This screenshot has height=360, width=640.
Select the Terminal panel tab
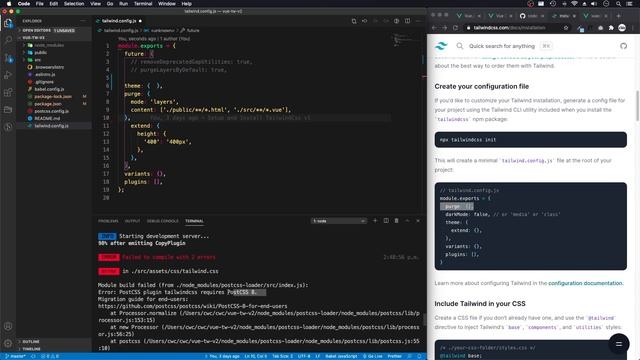tap(194, 221)
